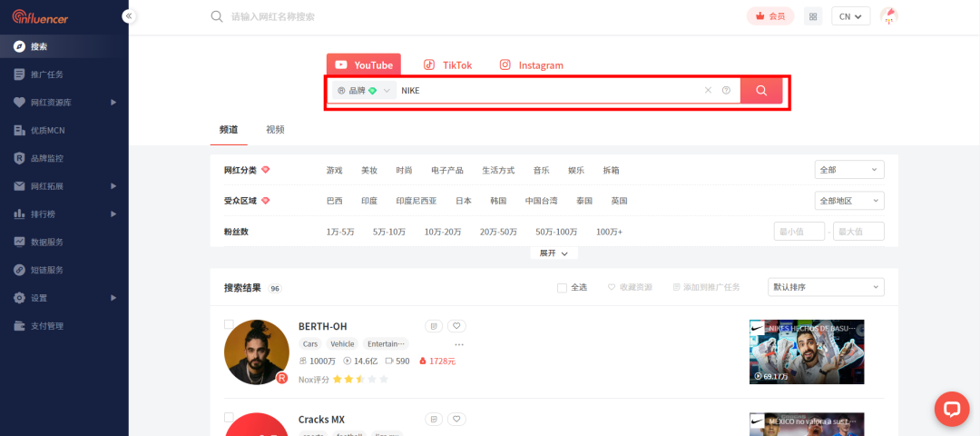Open the BERTH-OH channel name

[x=322, y=326]
